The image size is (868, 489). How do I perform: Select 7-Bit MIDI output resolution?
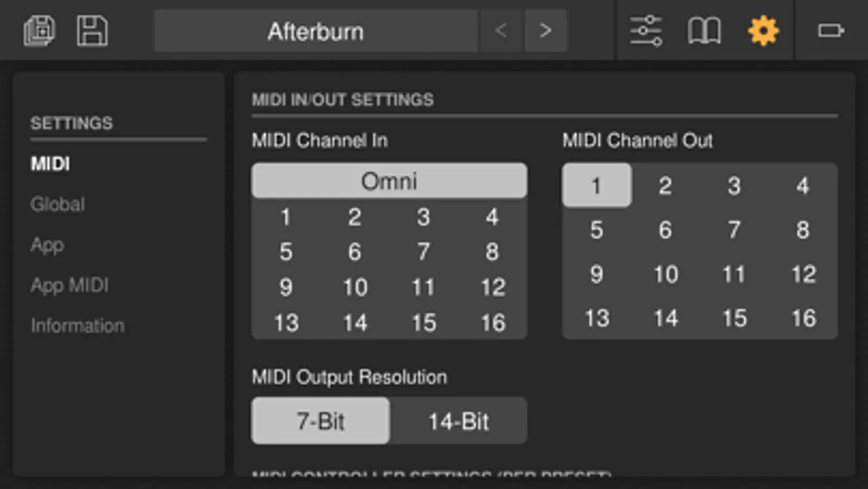tap(320, 421)
